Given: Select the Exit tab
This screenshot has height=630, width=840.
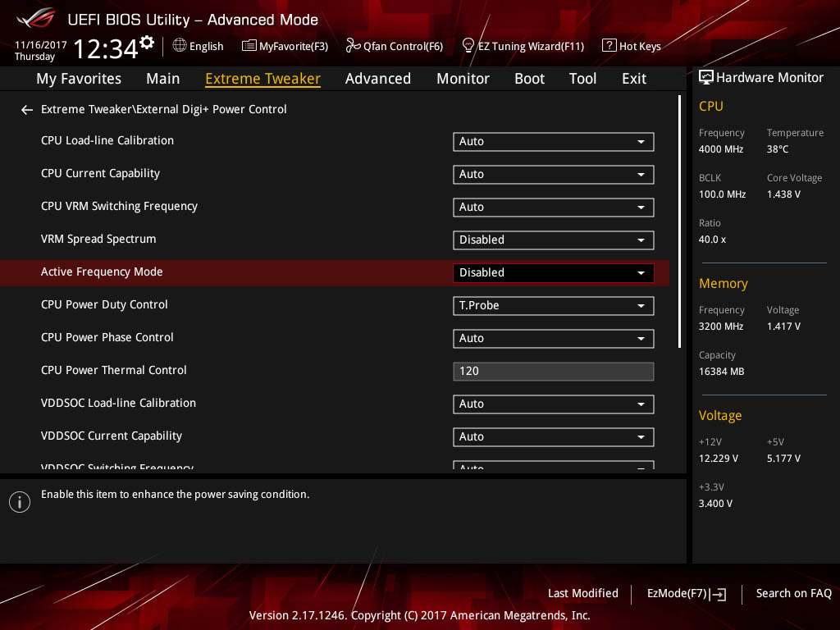Looking at the screenshot, I should point(634,79).
